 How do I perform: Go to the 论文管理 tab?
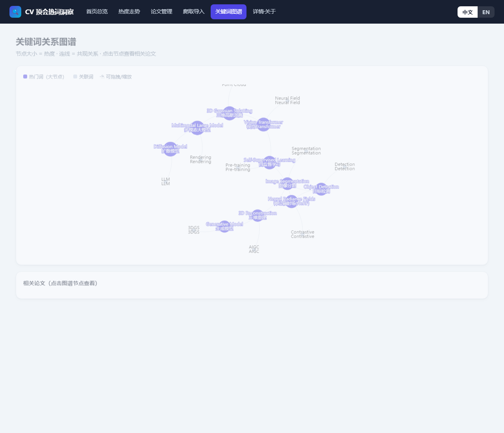point(161,12)
